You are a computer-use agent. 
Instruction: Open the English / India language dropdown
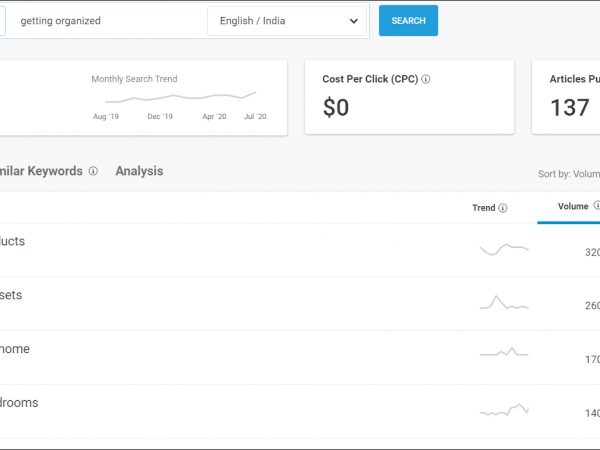coord(287,21)
